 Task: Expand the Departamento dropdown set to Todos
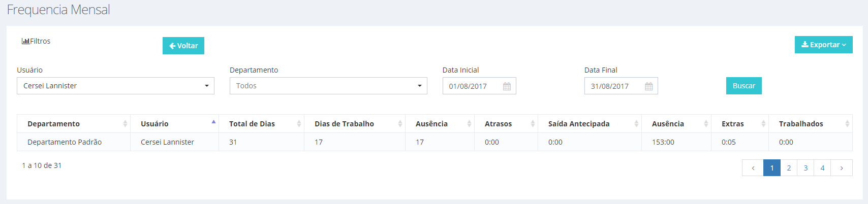(x=328, y=86)
